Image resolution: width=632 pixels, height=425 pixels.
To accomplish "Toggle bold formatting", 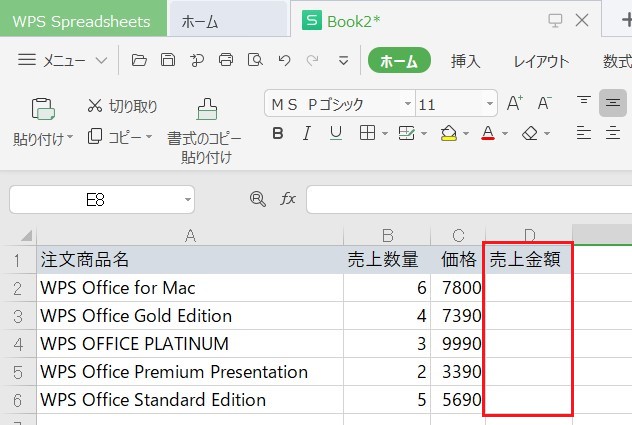I will click(278, 133).
